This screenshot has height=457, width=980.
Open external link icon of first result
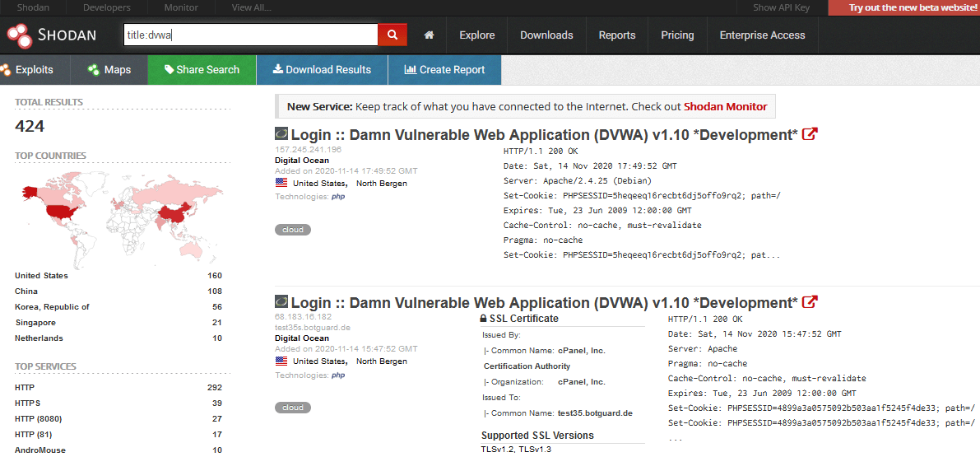[810, 134]
